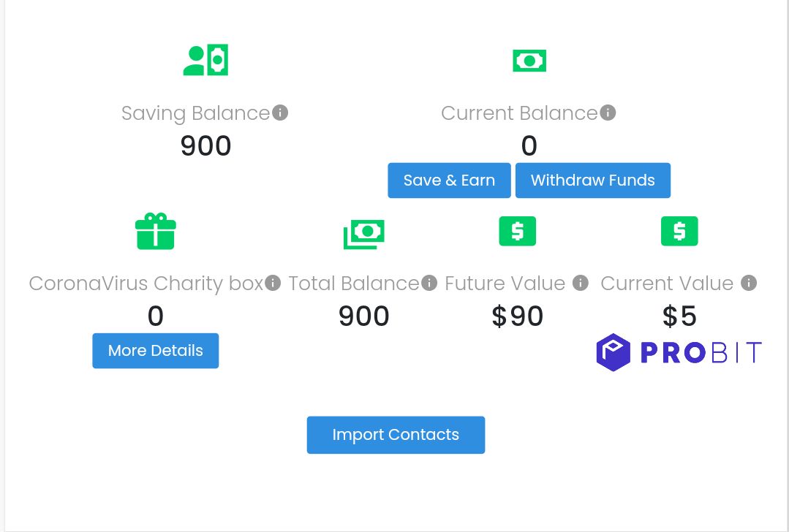Select the Future Value amount $90
Image resolution: width=789 pixels, height=532 pixels.
(517, 316)
